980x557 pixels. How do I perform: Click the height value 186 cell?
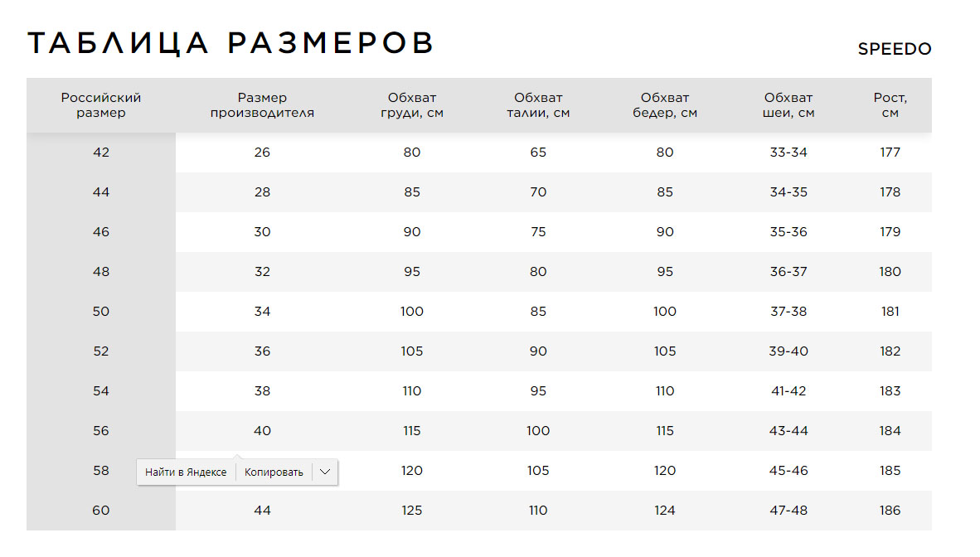point(890,511)
